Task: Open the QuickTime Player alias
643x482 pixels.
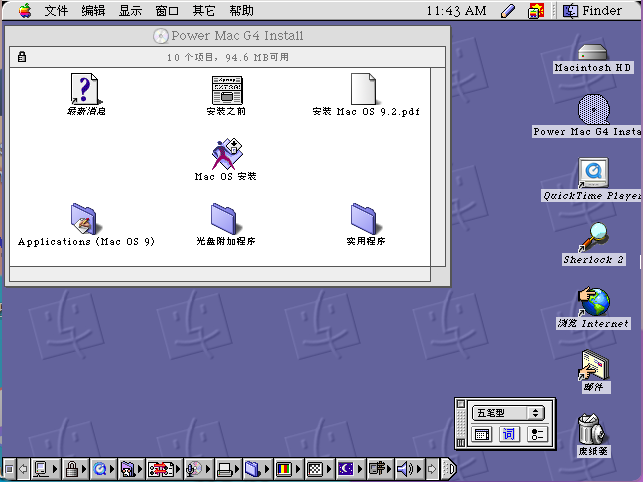Action: click(593, 173)
